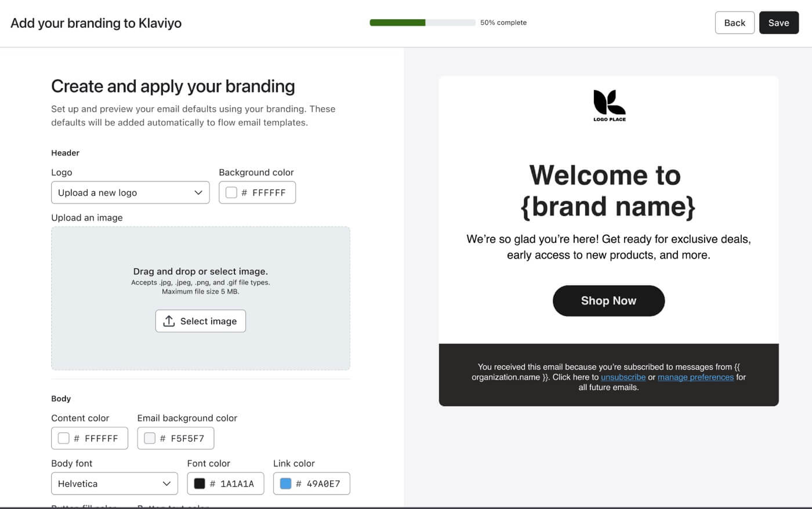Click the header Background color swatch
The height and width of the screenshot is (509, 812).
pos(231,192)
